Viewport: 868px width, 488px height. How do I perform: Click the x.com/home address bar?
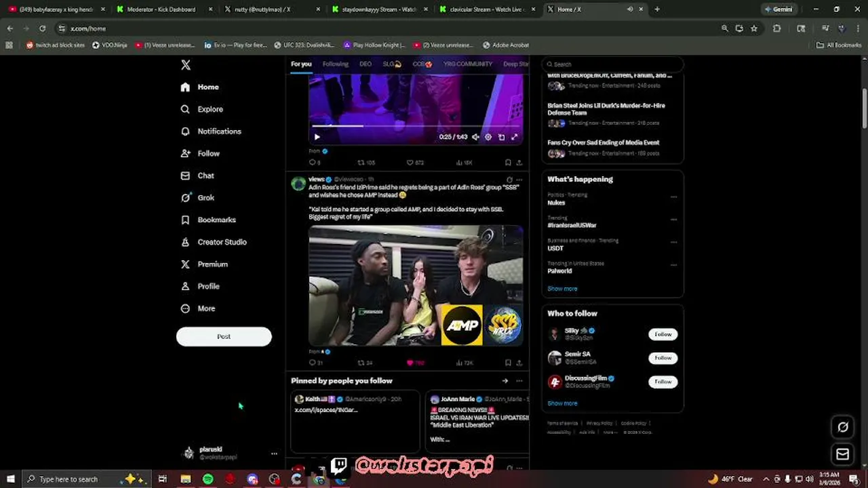(x=387, y=28)
